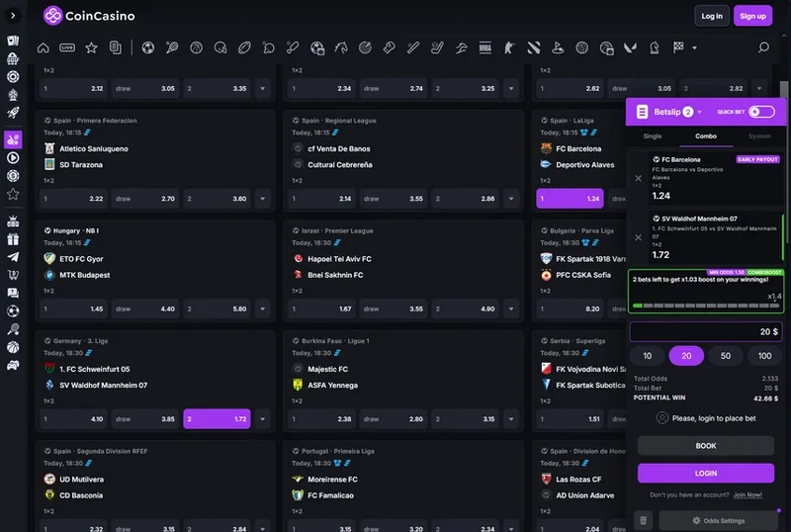The image size is (791, 532).
Task: Pick draw odds 4.40 for ETO FC Gyor match
Action: click(145, 309)
